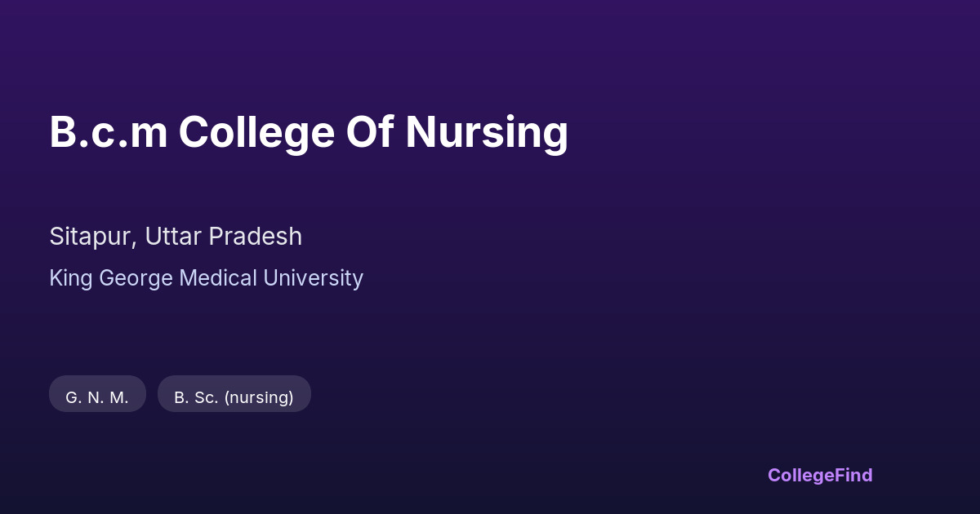The height and width of the screenshot is (514, 980).
Task: Select the B. Sc. (nursing) course tag
Action: [x=234, y=397]
